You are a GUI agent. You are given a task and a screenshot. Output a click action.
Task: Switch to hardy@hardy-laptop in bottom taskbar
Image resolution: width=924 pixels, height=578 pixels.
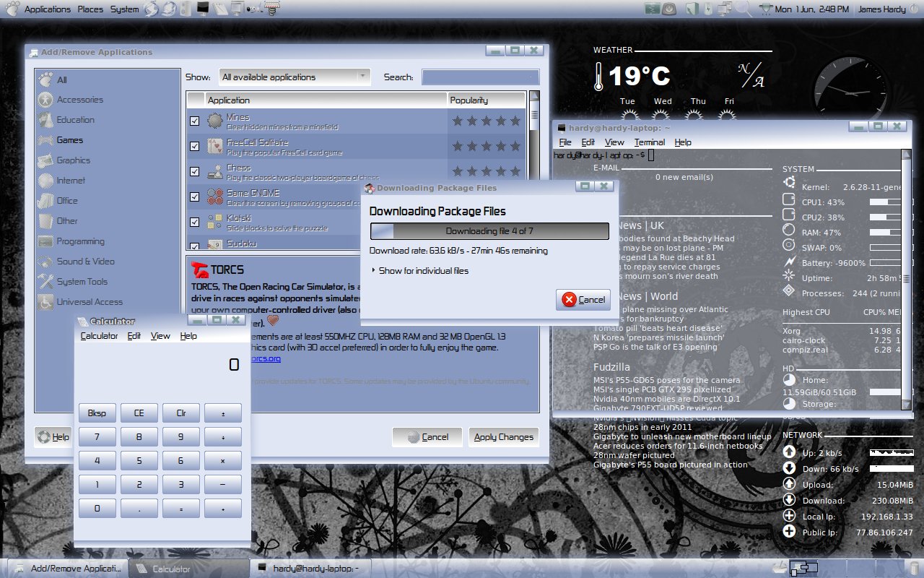click(312, 569)
